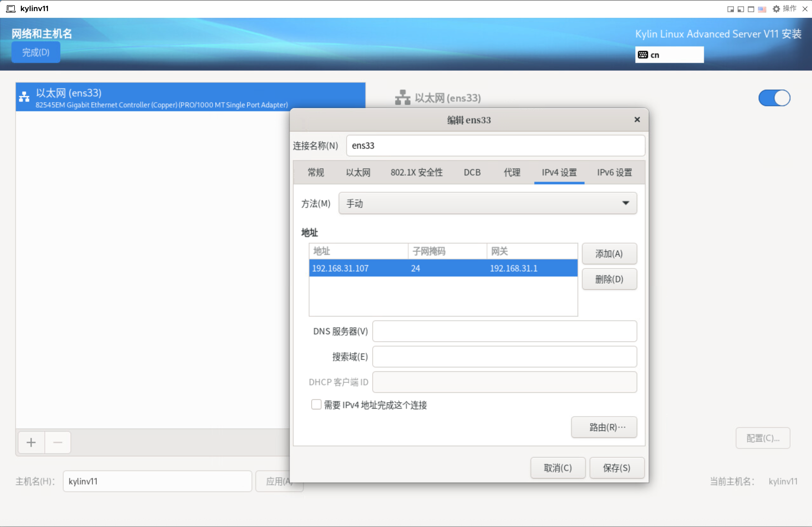Check 需要 IPv4 地址完成这个连接 checkbox
This screenshot has width=812, height=527.
coord(316,404)
